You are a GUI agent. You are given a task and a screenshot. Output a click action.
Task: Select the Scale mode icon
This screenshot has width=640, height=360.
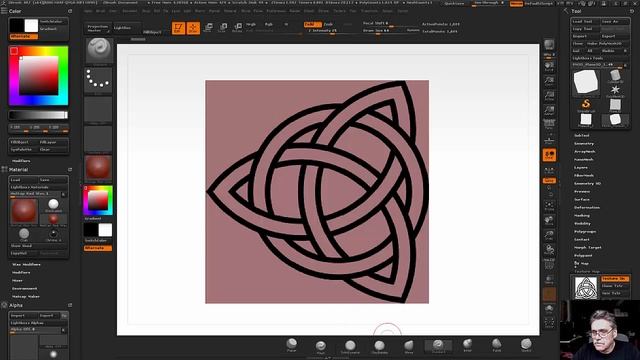point(223,28)
